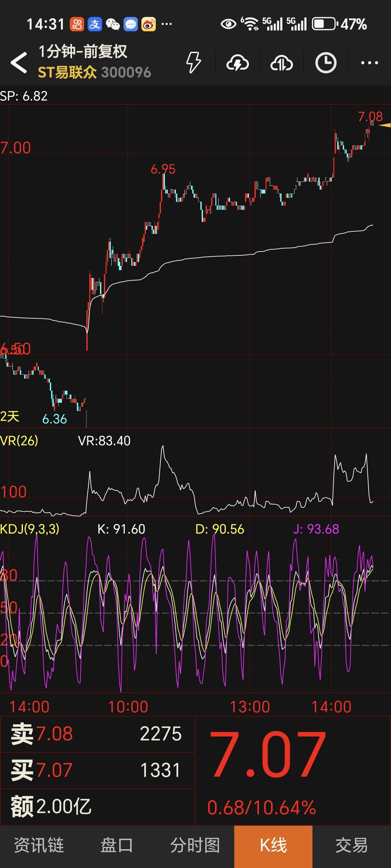Tap buy volume 1331
This screenshot has width=391, height=868.
click(160, 770)
